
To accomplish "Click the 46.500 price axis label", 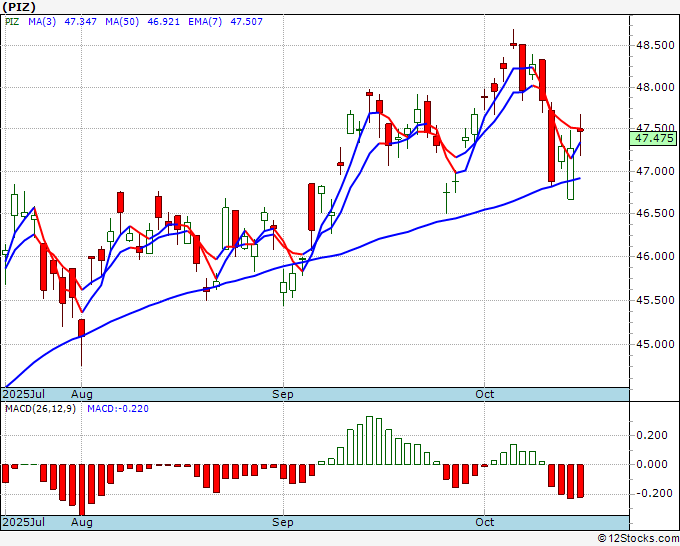I will (655, 213).
